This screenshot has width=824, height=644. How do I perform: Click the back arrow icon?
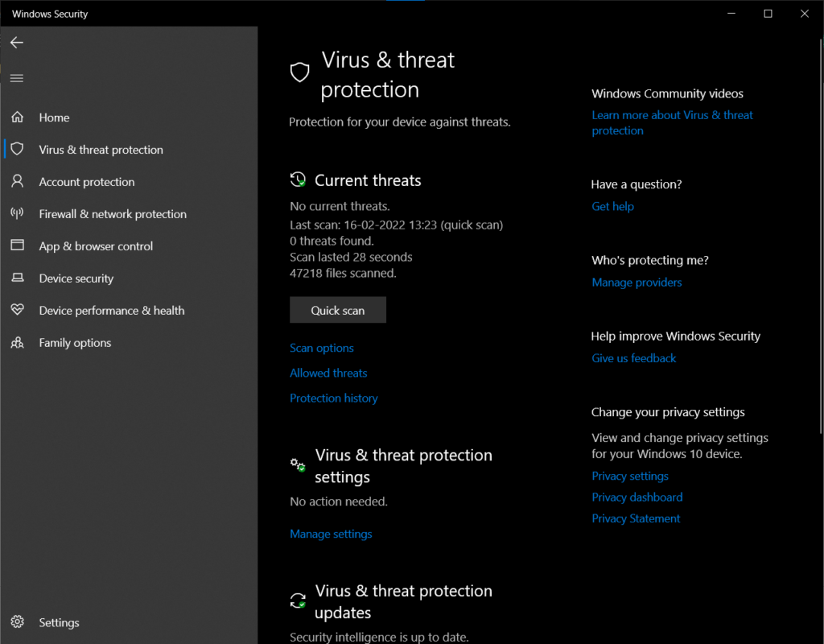pyautogui.click(x=17, y=43)
